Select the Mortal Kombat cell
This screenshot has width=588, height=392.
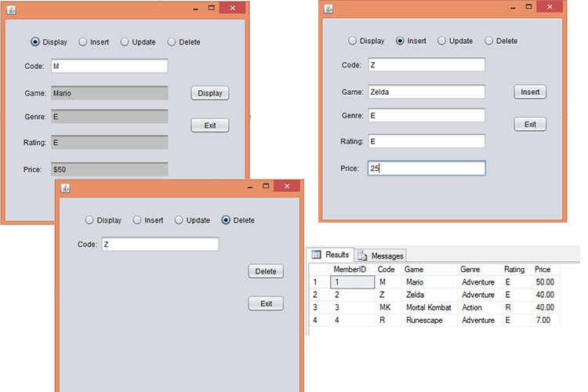pos(429,307)
